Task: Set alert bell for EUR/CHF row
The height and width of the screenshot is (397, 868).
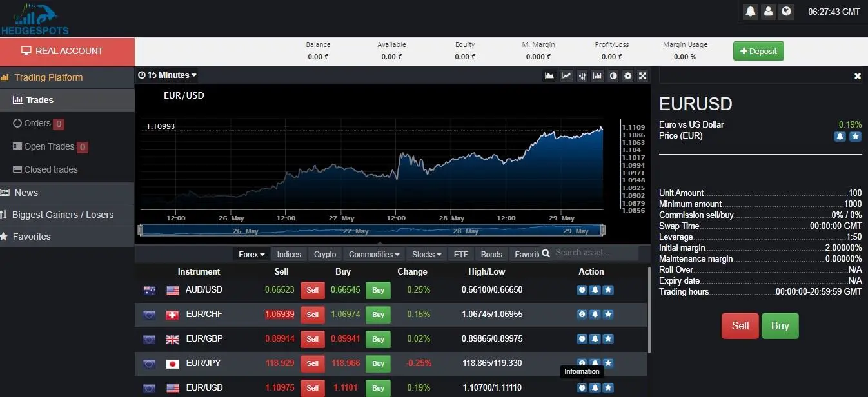Action: (x=595, y=315)
